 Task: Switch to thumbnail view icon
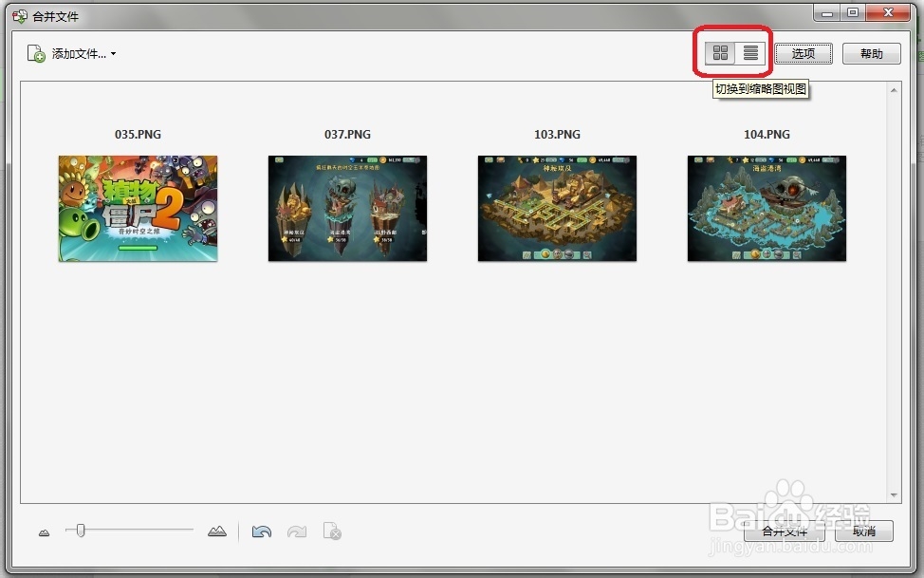click(720, 53)
